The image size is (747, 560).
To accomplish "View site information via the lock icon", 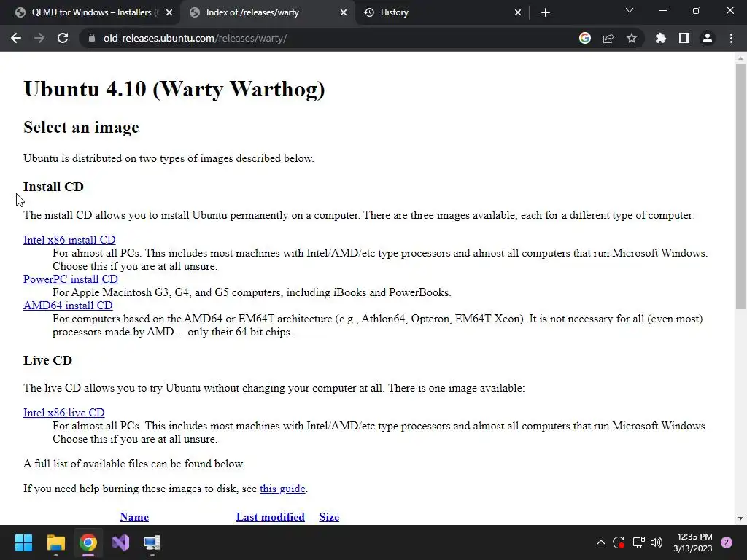I will [x=92, y=38].
